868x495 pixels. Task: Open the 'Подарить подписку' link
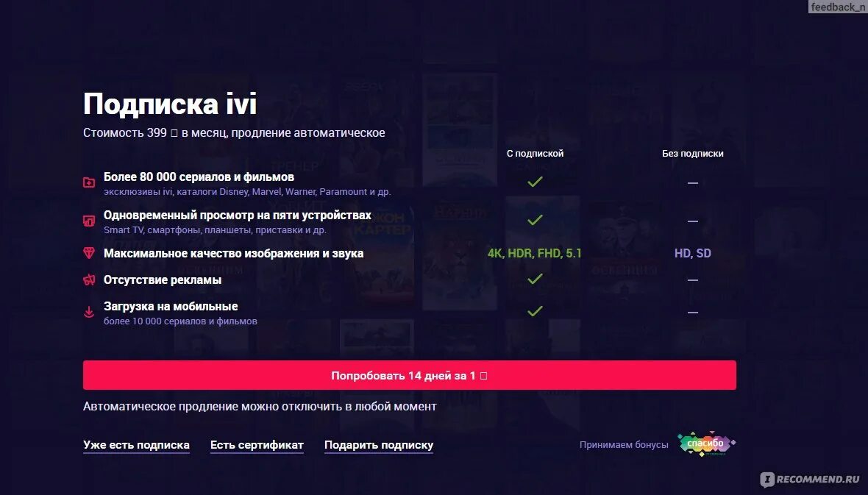tap(379, 445)
